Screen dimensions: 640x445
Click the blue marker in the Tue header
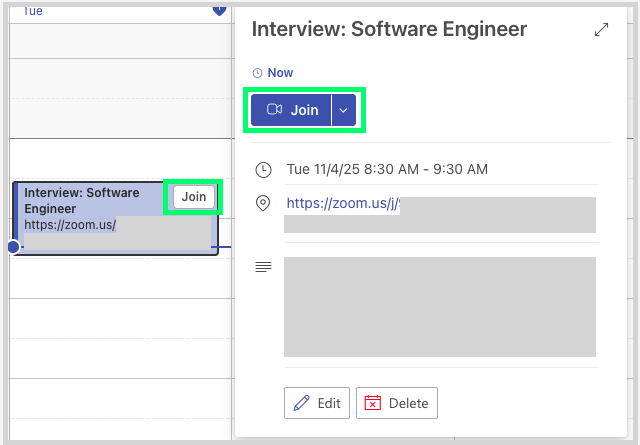219,9
